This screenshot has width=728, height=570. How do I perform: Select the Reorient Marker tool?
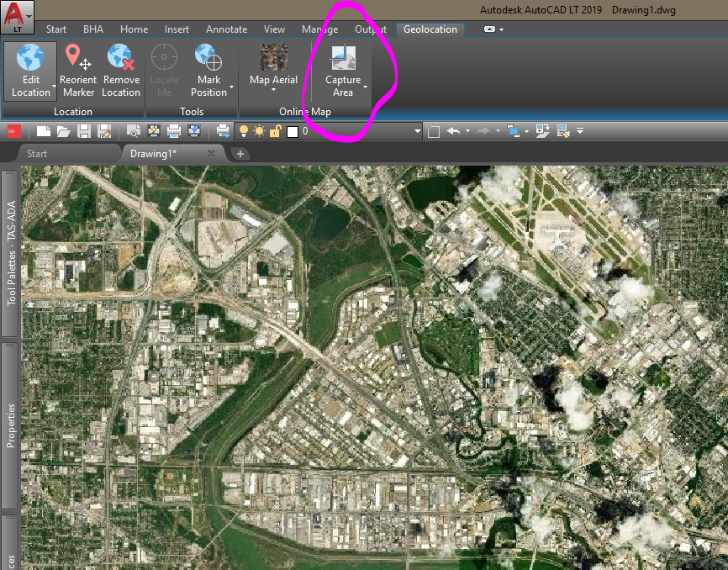point(78,71)
